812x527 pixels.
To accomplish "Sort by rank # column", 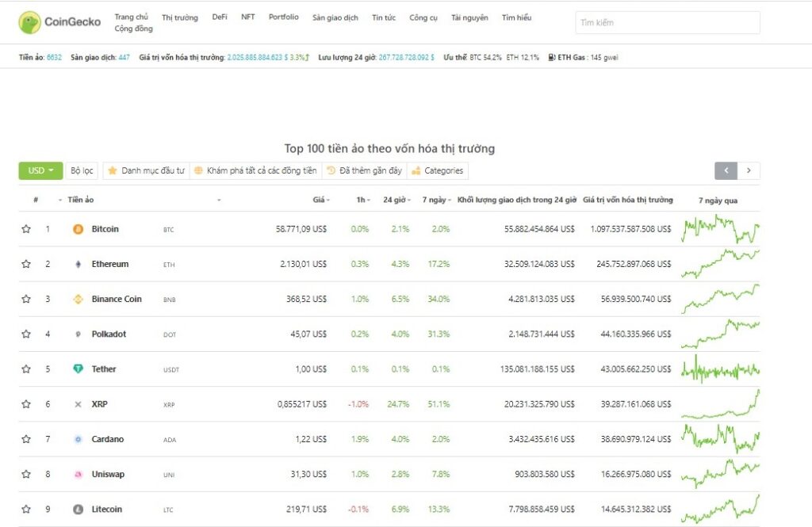I will click(36, 200).
